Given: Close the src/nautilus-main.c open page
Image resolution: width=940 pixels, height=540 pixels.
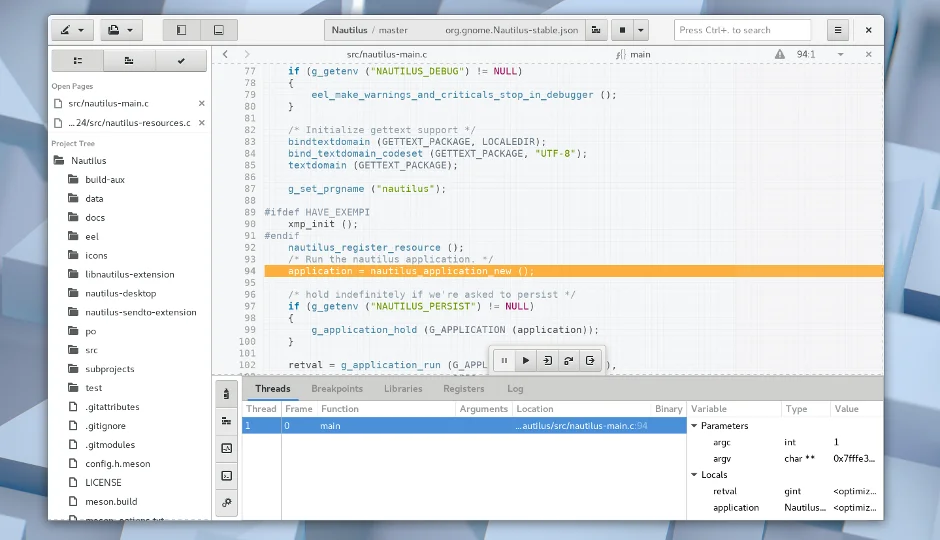Looking at the screenshot, I should (x=202, y=103).
